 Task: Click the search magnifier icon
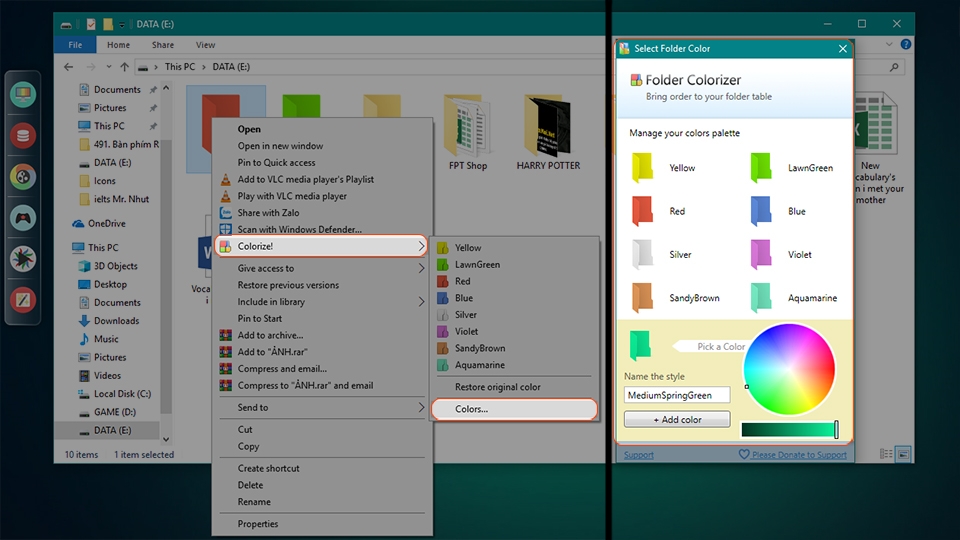(x=894, y=67)
